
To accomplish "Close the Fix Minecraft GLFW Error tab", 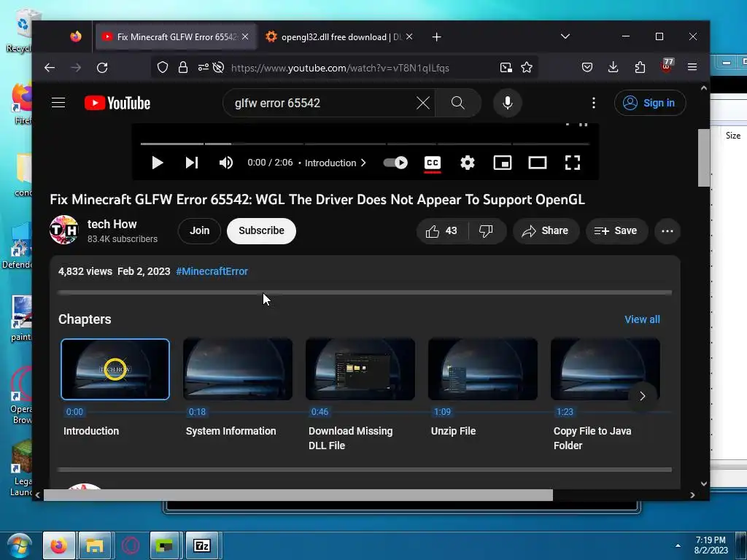I will [245, 36].
